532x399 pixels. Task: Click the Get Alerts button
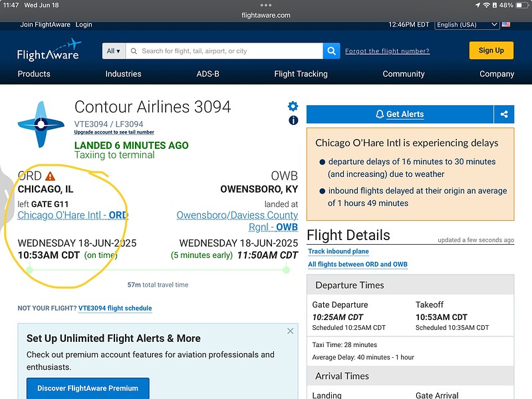tap(400, 114)
